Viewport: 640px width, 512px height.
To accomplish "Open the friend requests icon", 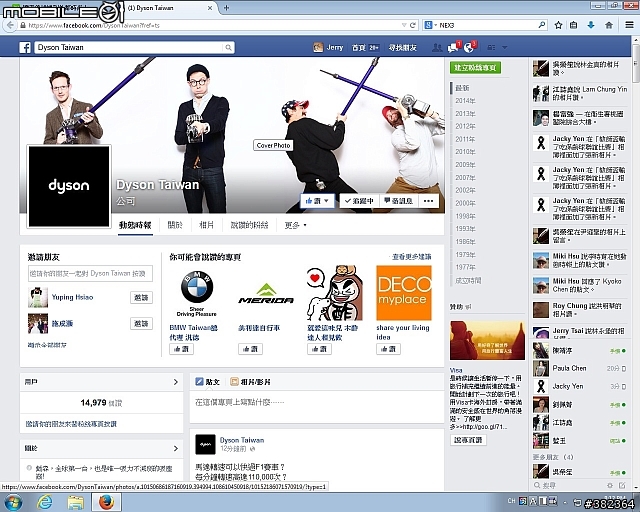I will pyautogui.click(x=437, y=48).
